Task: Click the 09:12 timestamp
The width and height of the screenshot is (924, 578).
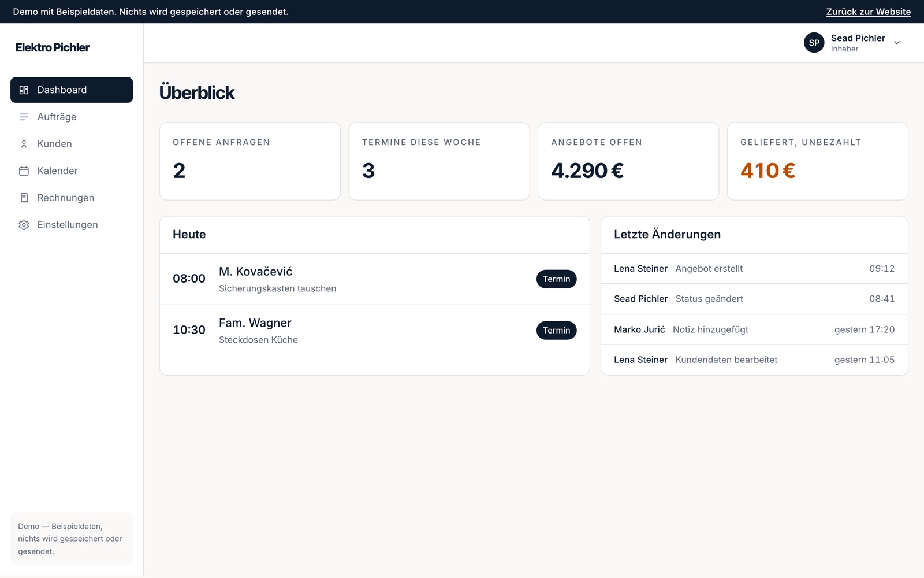Action: pos(882,269)
